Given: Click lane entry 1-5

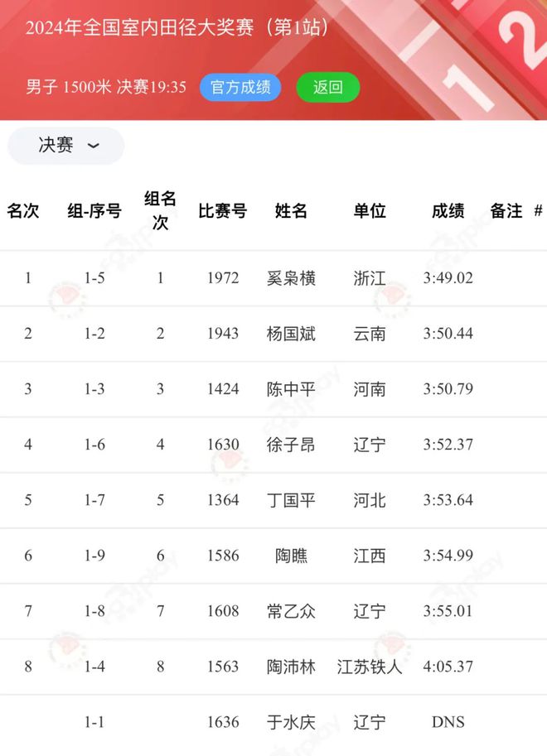Looking at the screenshot, I should tap(94, 278).
